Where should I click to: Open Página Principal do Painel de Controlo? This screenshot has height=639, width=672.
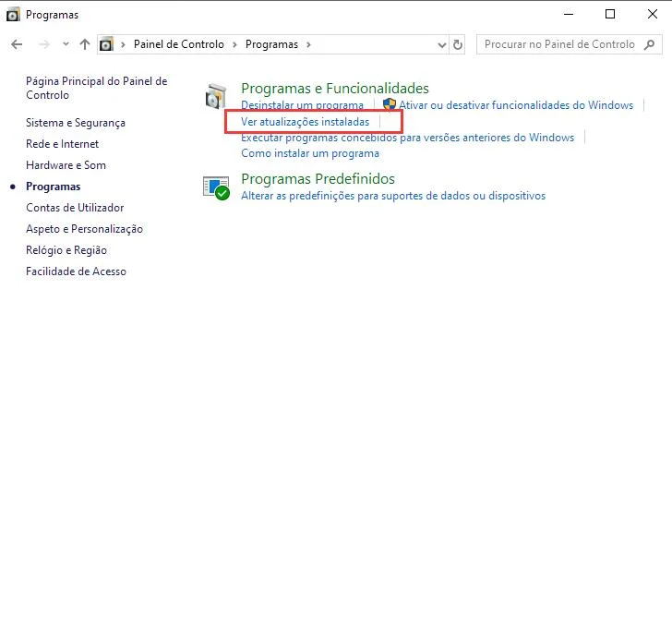tap(96, 88)
